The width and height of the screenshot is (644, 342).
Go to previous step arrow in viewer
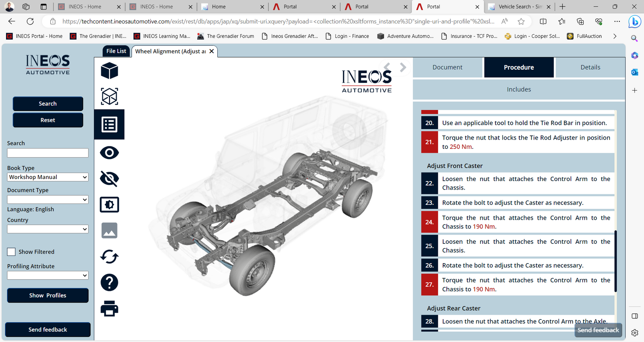click(387, 67)
